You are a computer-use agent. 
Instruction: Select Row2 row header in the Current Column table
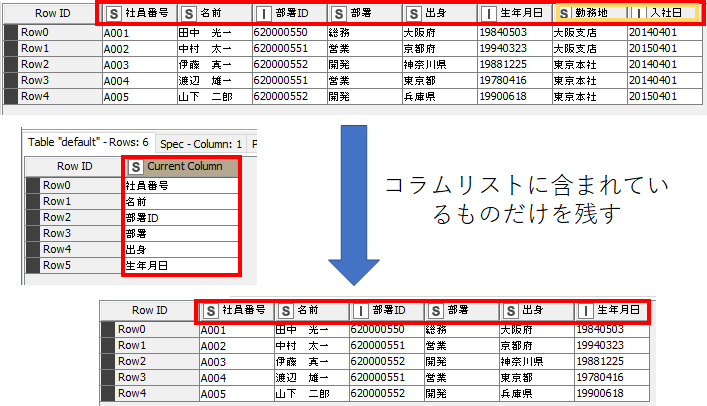74,217
